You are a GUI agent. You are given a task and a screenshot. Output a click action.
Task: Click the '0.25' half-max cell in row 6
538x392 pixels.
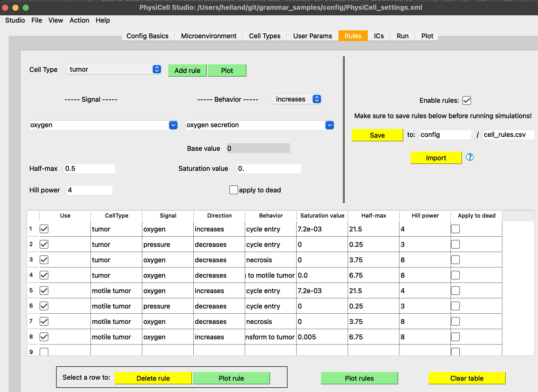coord(373,306)
